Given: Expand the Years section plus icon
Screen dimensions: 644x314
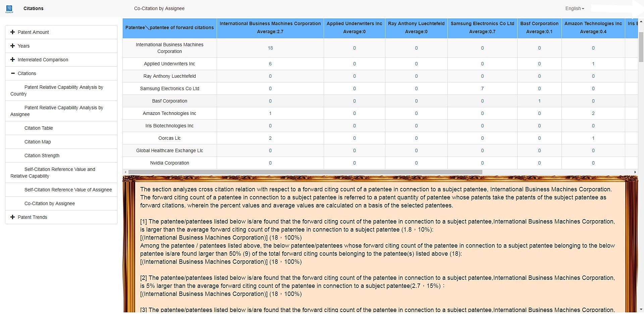Looking at the screenshot, I should (13, 46).
